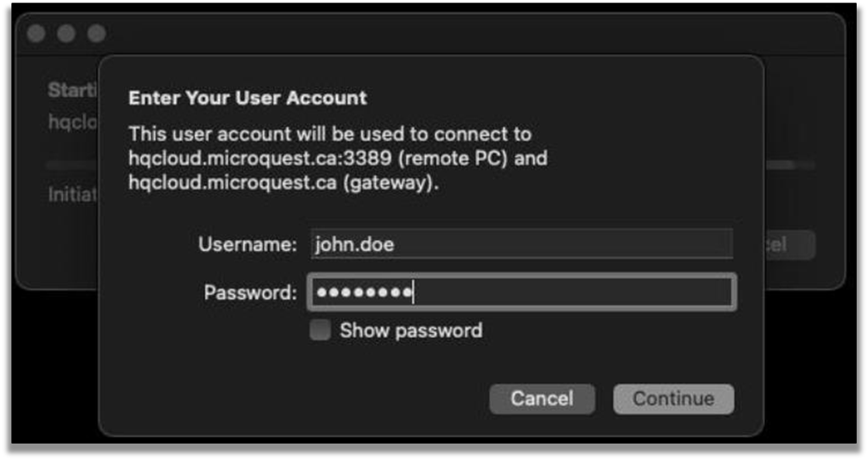Click the gray minimize window button

pyautogui.click(x=67, y=34)
